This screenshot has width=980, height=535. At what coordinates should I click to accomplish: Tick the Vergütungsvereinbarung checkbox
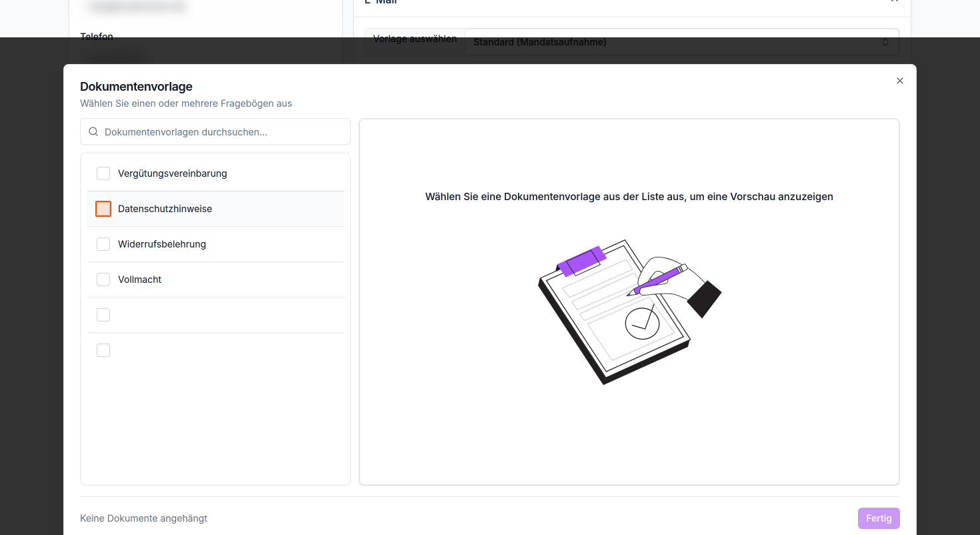tap(103, 173)
